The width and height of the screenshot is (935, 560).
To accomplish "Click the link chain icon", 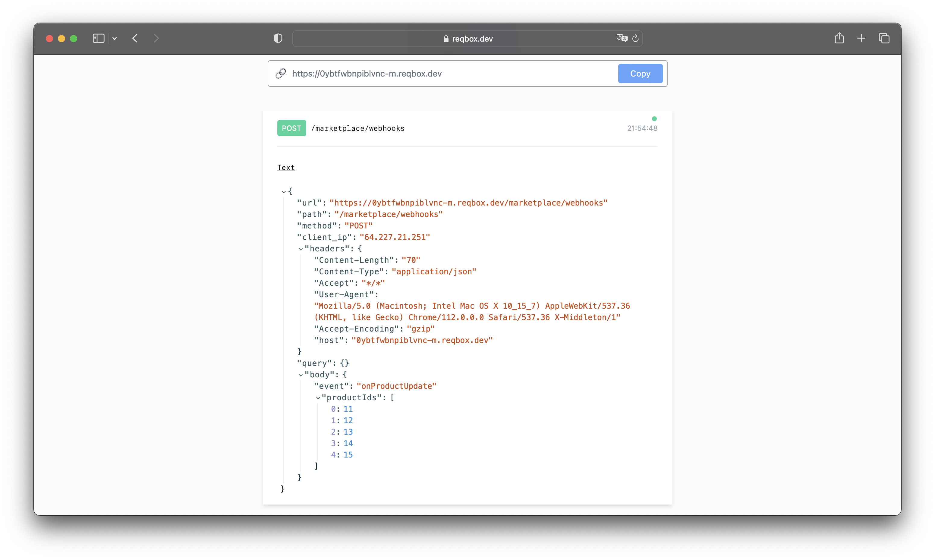I will (281, 74).
